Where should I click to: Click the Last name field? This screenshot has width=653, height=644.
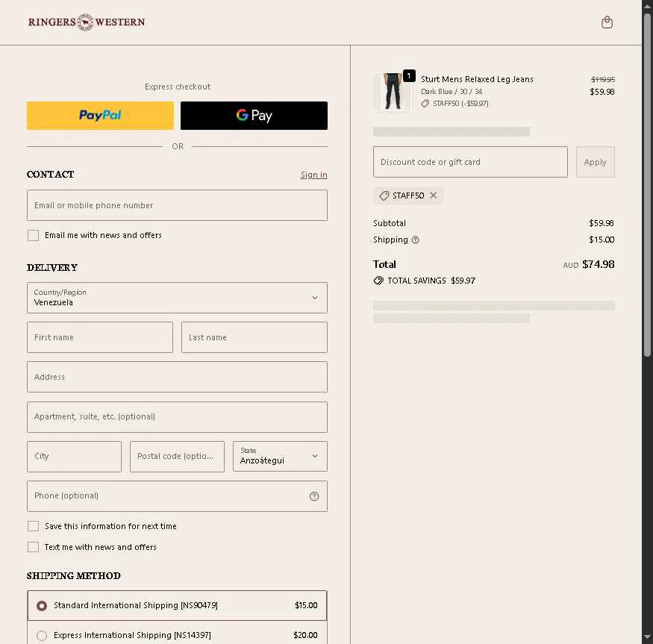pyautogui.click(x=254, y=337)
